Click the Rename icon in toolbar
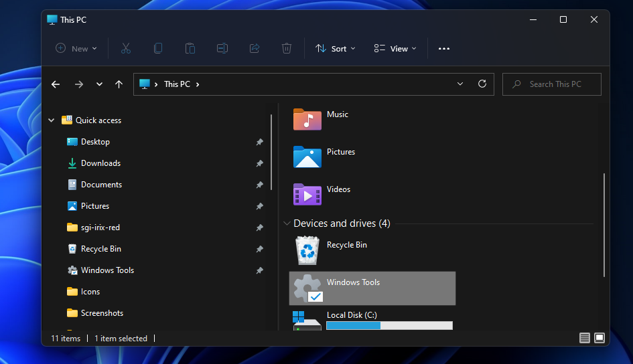The image size is (633, 364). [222, 48]
